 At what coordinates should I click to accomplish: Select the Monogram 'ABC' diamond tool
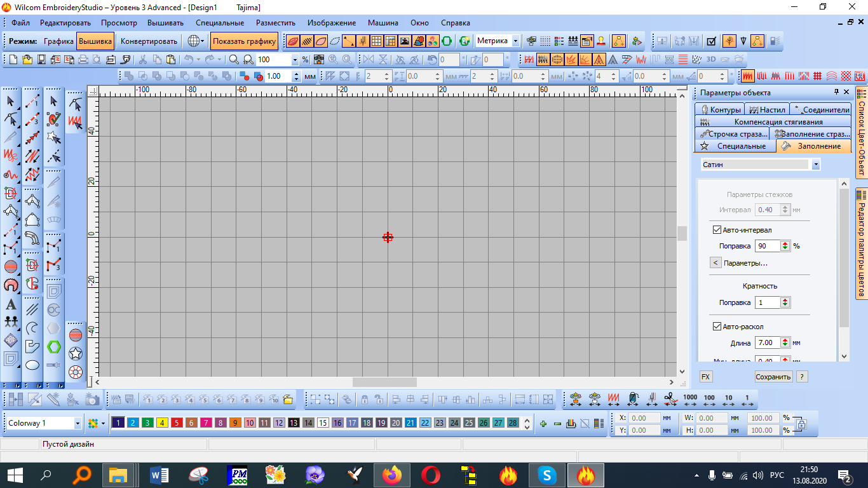(11, 340)
